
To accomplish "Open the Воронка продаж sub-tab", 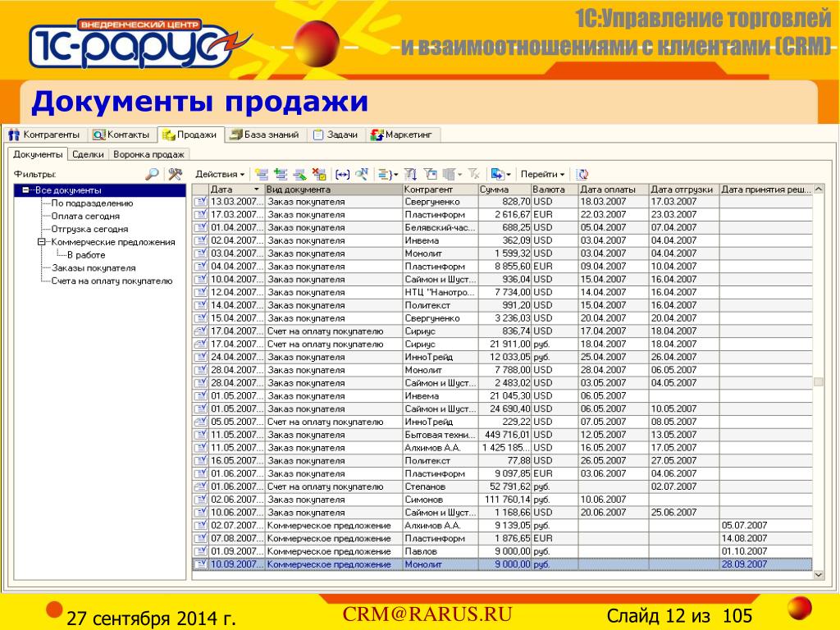I will [x=148, y=154].
